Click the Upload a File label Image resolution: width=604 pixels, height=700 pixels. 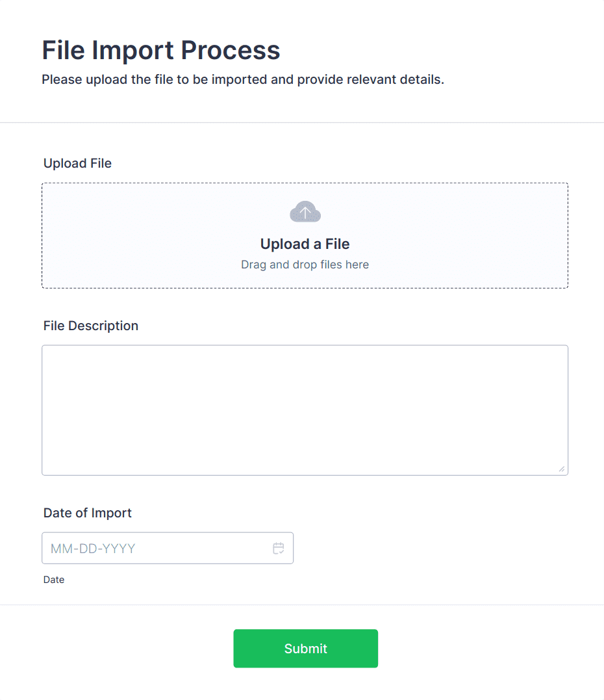[305, 244]
